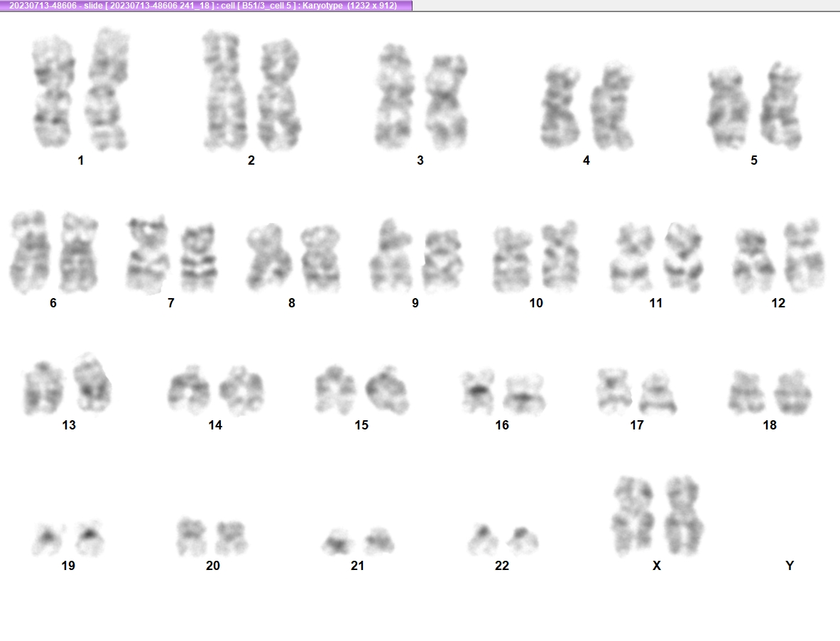Viewport: 840px width, 641px height.
Task: Pick the left chromosome 4 image
Action: (560, 107)
